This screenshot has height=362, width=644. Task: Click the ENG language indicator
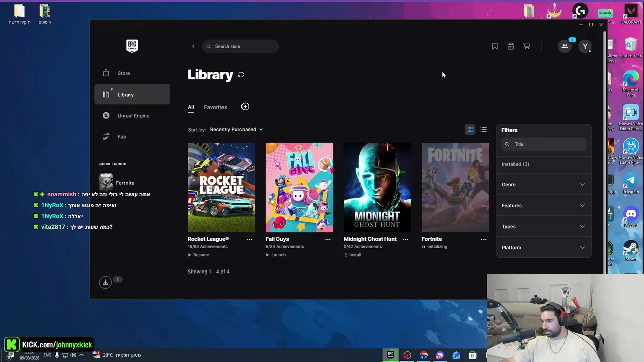click(47, 355)
